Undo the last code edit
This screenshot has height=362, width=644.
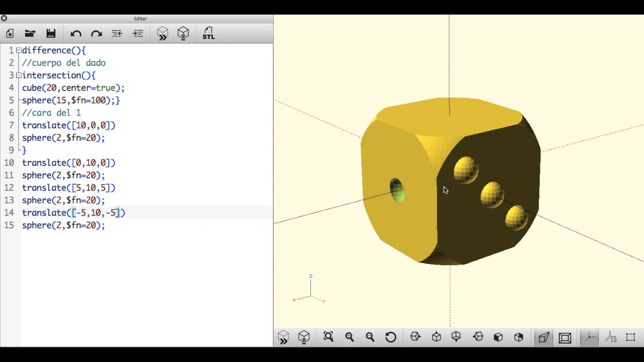(76, 33)
